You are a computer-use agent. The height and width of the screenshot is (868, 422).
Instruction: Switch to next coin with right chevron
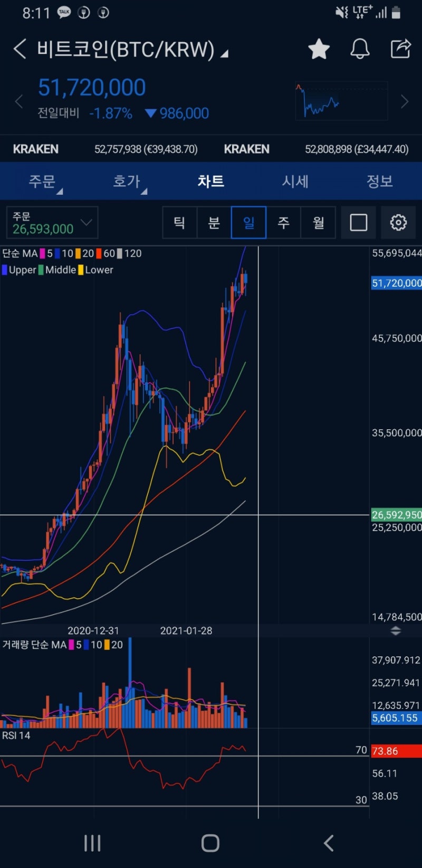pos(405,101)
